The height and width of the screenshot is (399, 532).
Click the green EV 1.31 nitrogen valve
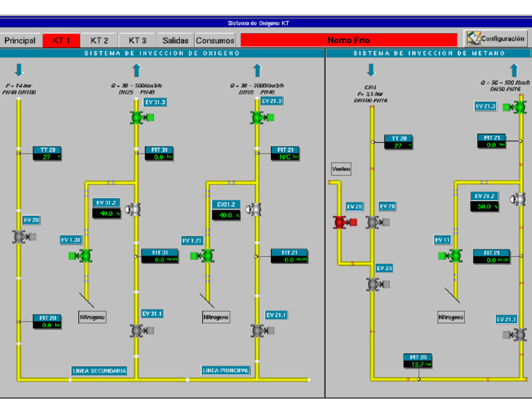pyautogui.click(x=80, y=256)
